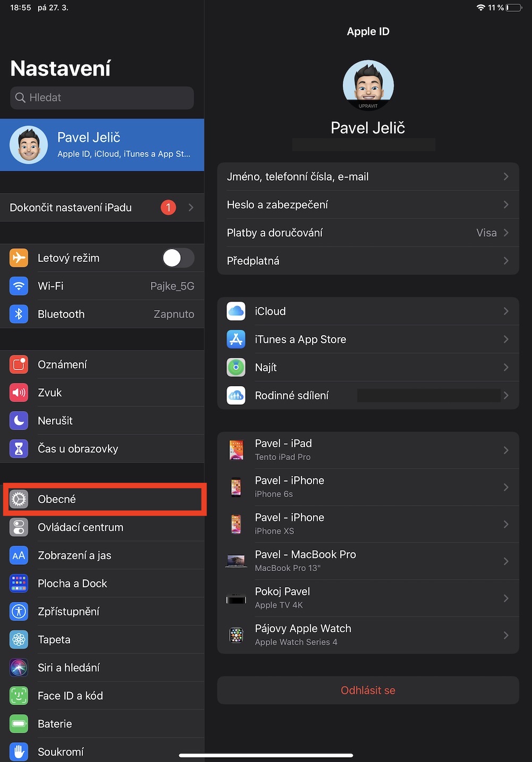Open the Rodinné sdílení row chevron

click(506, 396)
